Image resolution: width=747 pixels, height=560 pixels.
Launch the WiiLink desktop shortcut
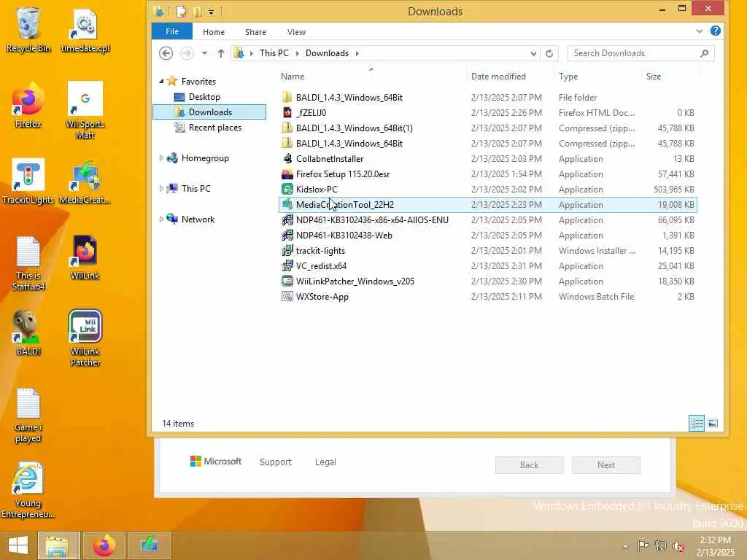pos(85,257)
